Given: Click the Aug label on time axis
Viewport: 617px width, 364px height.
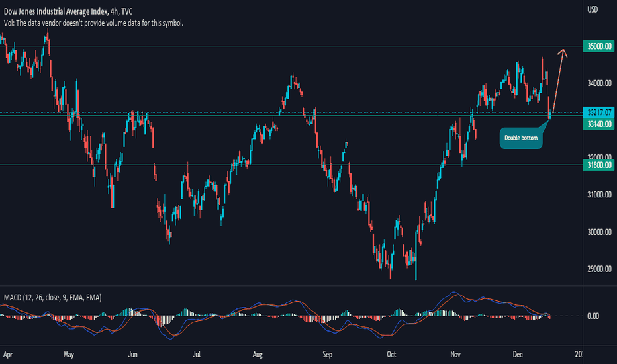Looking at the screenshot, I should 258,355.
